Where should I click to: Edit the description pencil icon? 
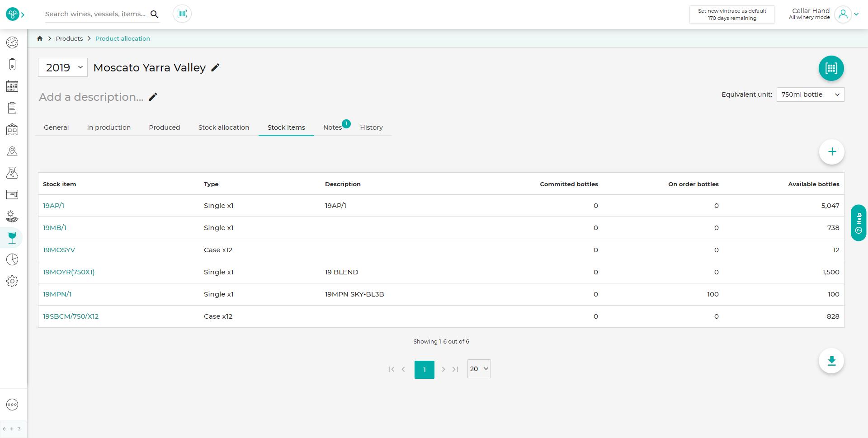coord(153,97)
